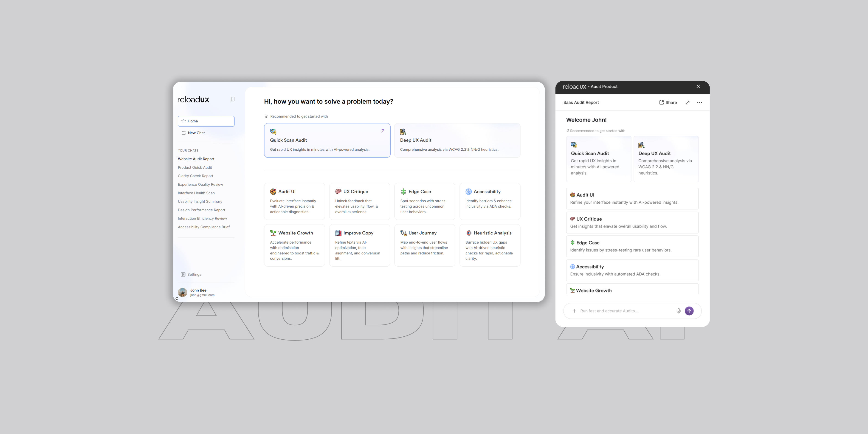This screenshot has width=868, height=434.
Task: Click the plus icon in the chat input
Action: click(574, 311)
